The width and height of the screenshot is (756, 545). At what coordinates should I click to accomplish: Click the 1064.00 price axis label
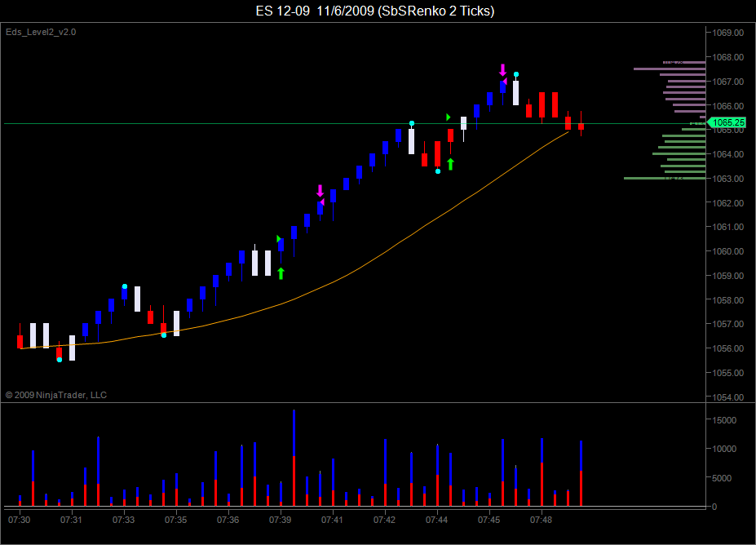[x=728, y=154]
